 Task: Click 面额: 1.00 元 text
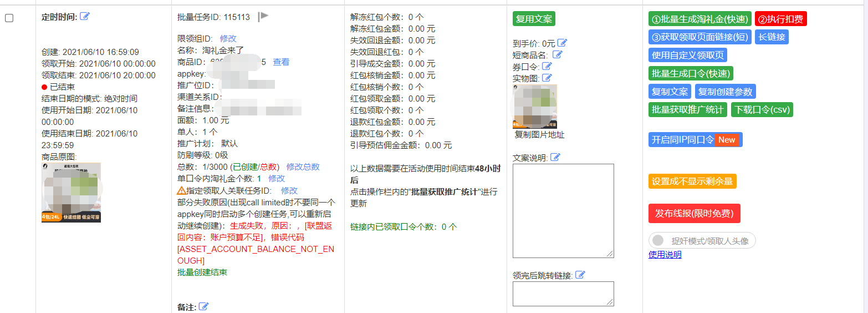(x=203, y=120)
